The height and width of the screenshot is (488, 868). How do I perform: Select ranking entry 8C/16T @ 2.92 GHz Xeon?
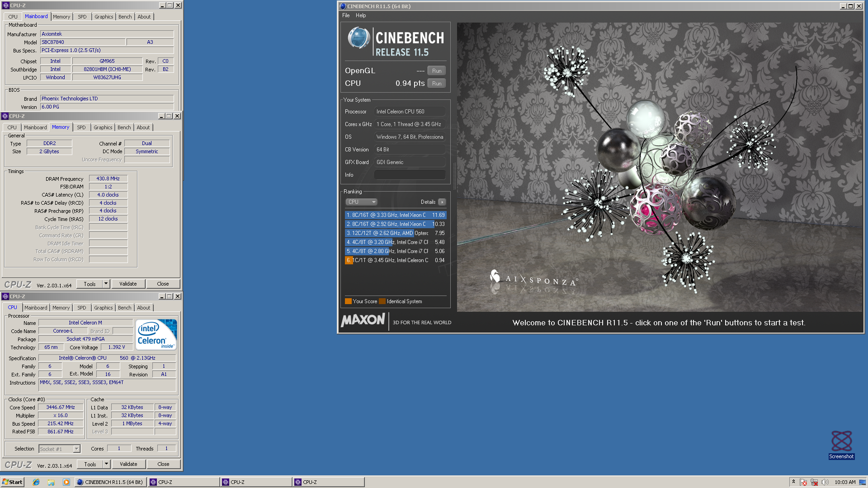coord(396,224)
